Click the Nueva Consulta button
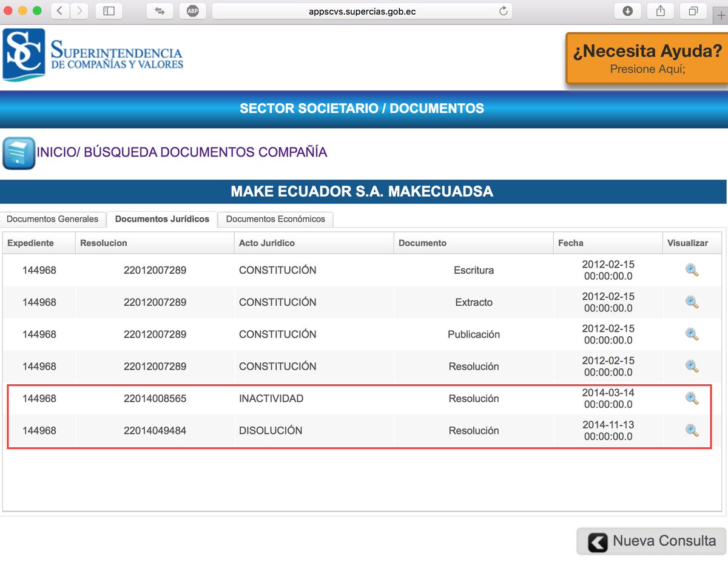728x565 pixels. click(651, 541)
